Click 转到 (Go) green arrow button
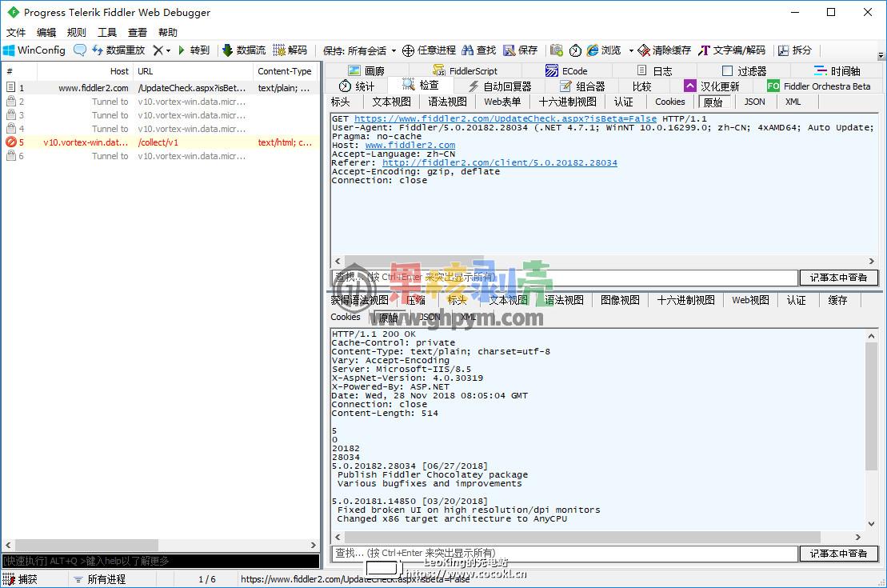The image size is (887, 588). [x=194, y=50]
